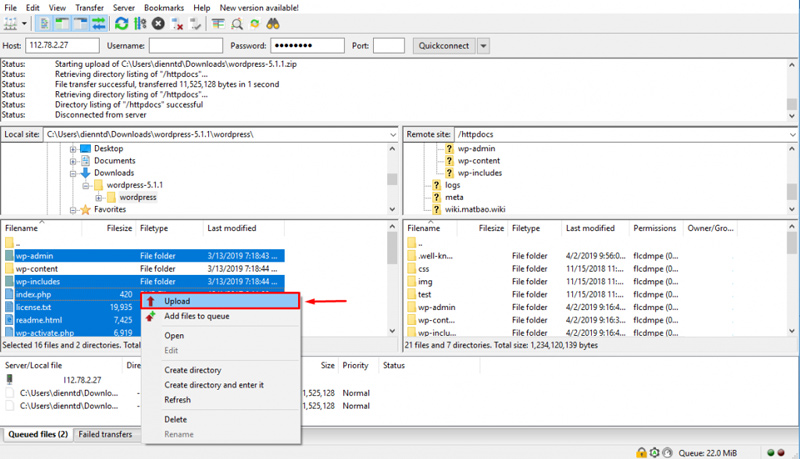
Task: Toggle the transfer queue display
Action: point(97,23)
